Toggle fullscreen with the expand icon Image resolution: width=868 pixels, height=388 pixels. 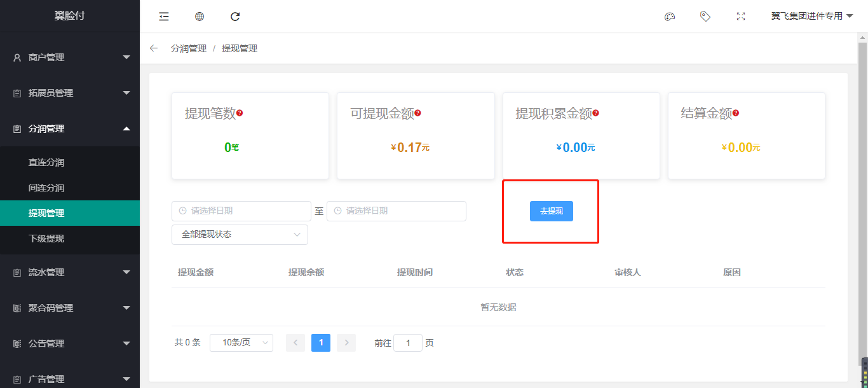click(741, 17)
